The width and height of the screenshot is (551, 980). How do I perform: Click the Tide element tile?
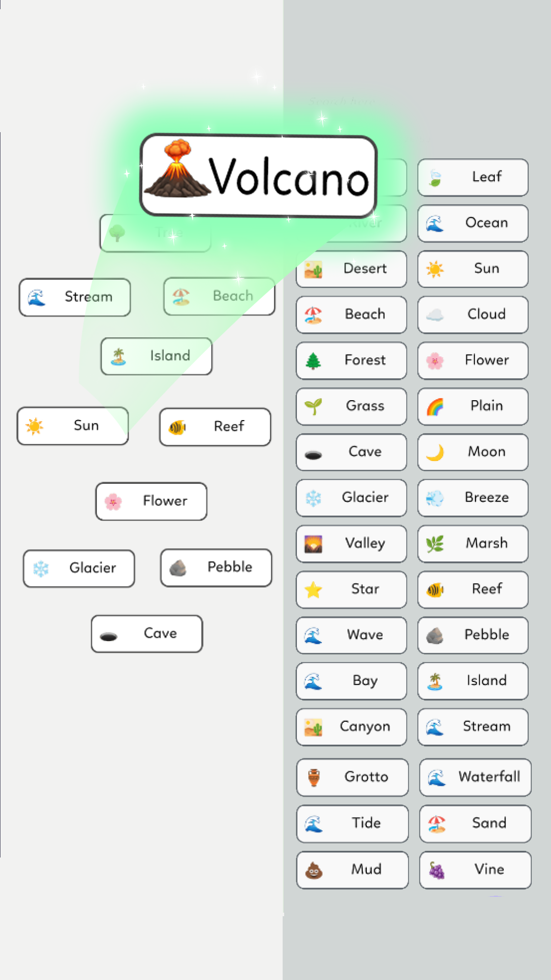352,824
